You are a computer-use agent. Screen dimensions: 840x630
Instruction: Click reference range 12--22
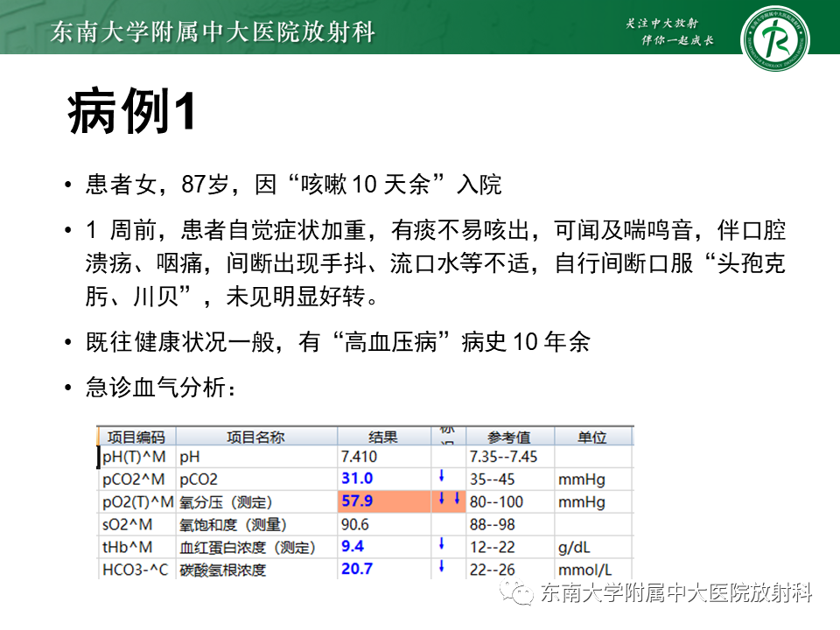[492, 547]
